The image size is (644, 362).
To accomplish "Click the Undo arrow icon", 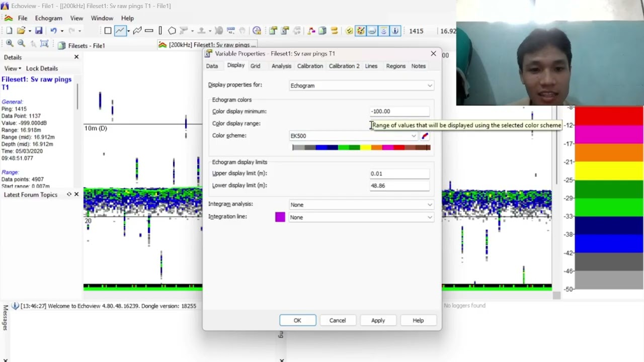I will click(53, 31).
